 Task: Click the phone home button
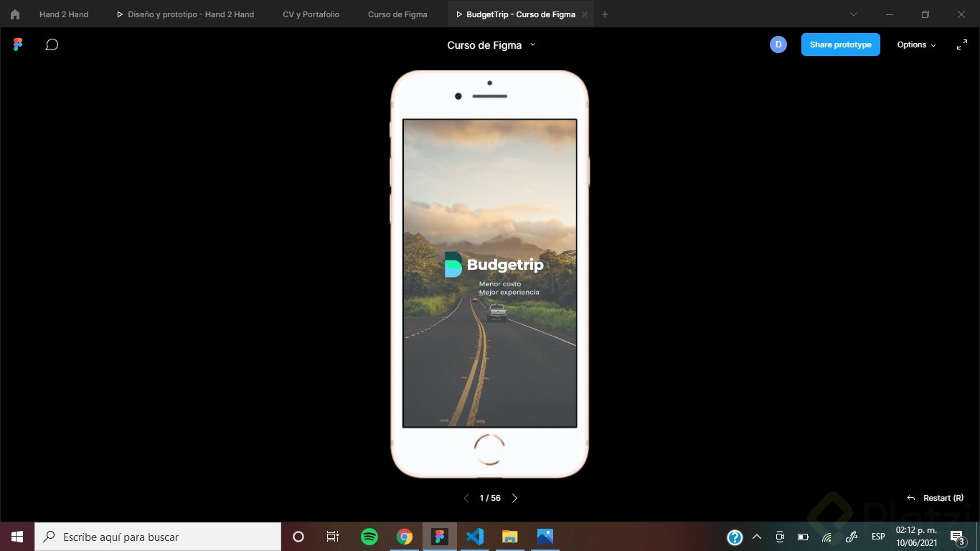(489, 450)
